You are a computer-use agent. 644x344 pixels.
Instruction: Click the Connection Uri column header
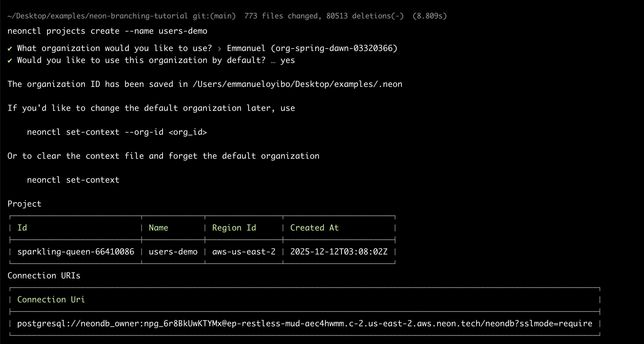pyautogui.click(x=51, y=299)
